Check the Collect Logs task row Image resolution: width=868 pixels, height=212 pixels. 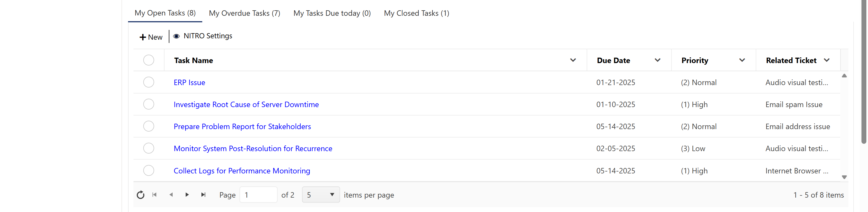[x=149, y=170]
